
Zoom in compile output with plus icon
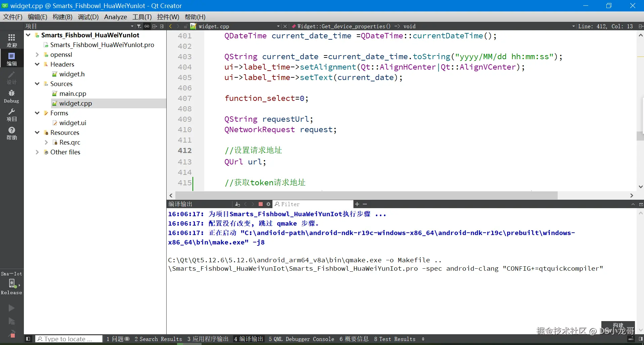tap(357, 204)
